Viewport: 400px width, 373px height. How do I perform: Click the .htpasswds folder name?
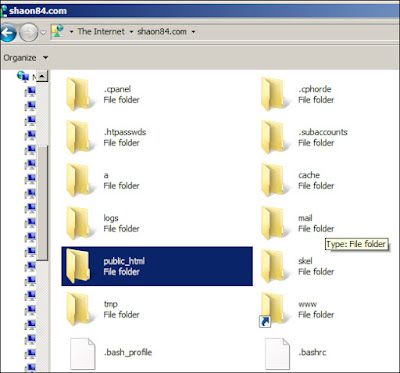125,132
